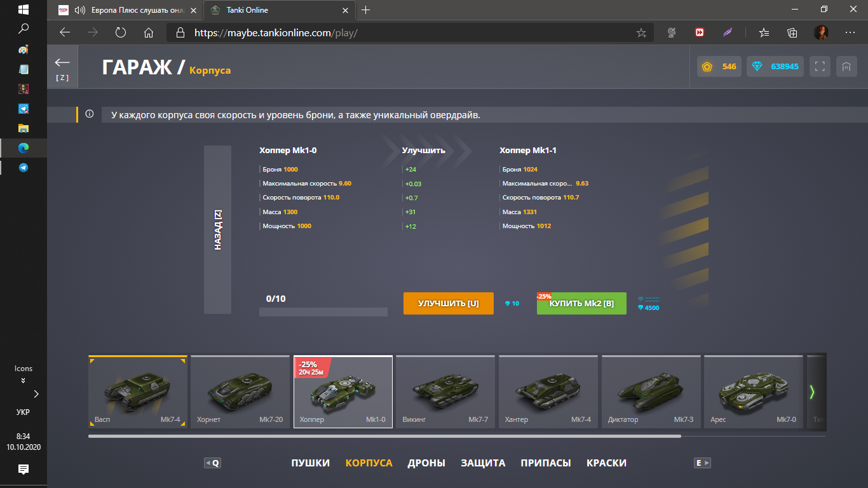Click the УЛУЧШИТЬ [U] upgrade button
This screenshot has height=488, width=868.
pos(449,303)
